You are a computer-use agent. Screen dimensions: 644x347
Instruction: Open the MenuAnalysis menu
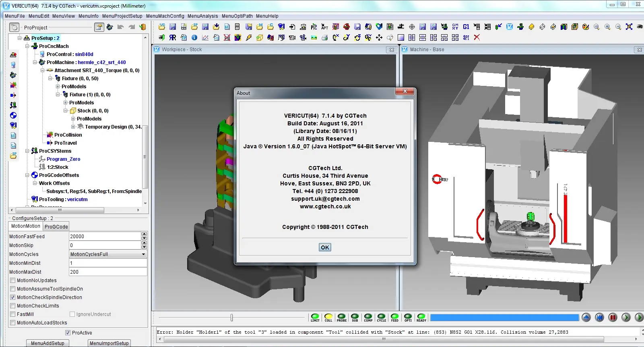click(x=202, y=16)
